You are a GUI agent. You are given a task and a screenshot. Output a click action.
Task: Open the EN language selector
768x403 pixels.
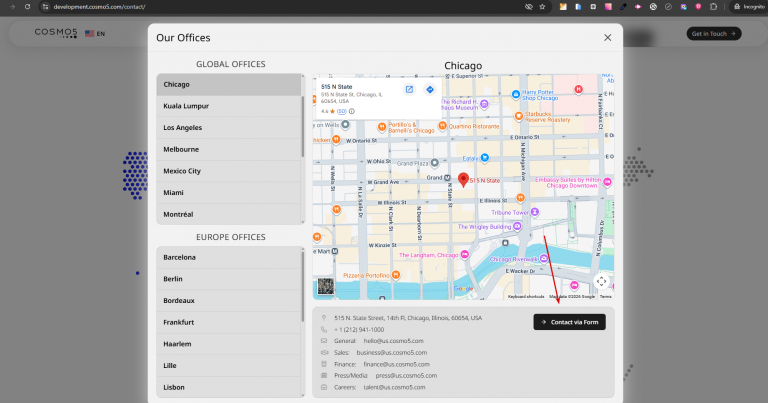point(95,34)
